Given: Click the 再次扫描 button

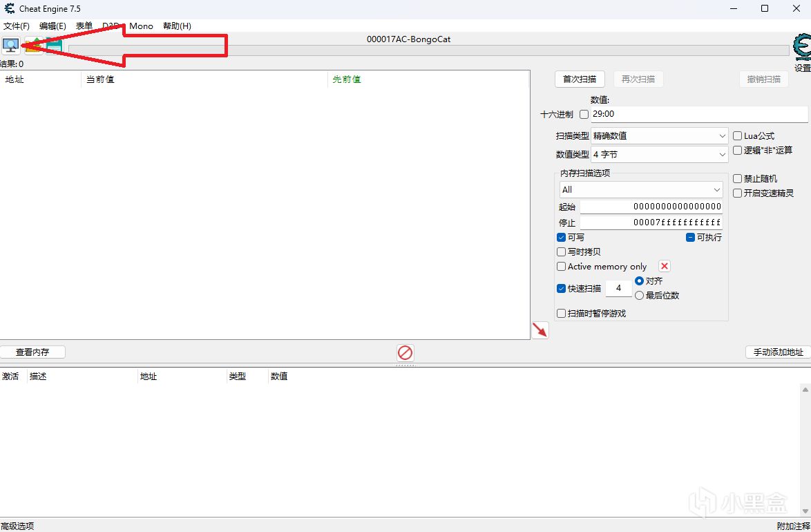Looking at the screenshot, I should coord(638,79).
